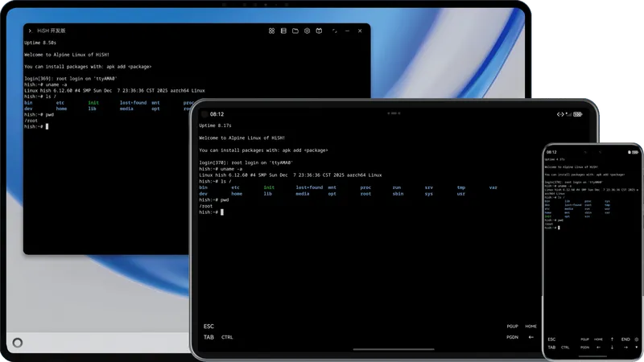The width and height of the screenshot is (644, 362).
Task: Click the terminal prompt icon beside HiSH title
Action: click(30, 31)
